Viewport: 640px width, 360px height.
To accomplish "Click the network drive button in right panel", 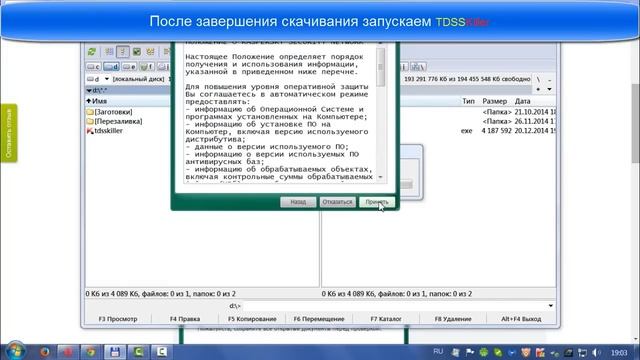I will tap(418, 67).
